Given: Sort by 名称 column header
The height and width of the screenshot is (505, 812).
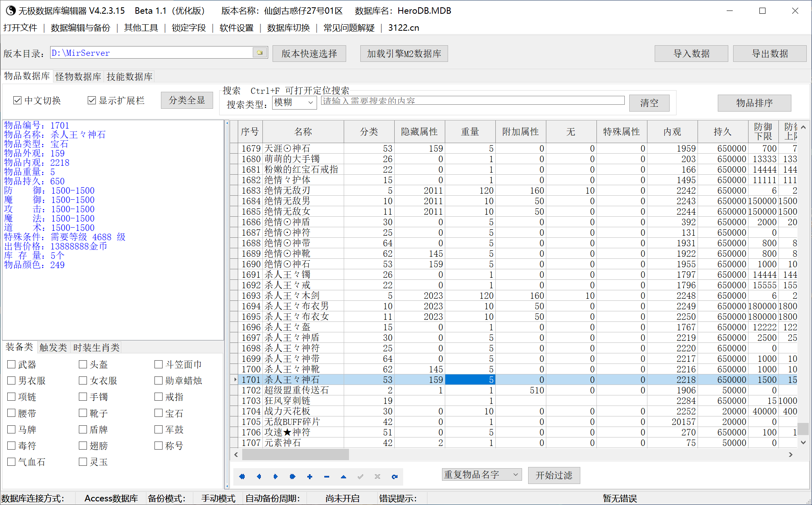Looking at the screenshot, I should pos(303,132).
